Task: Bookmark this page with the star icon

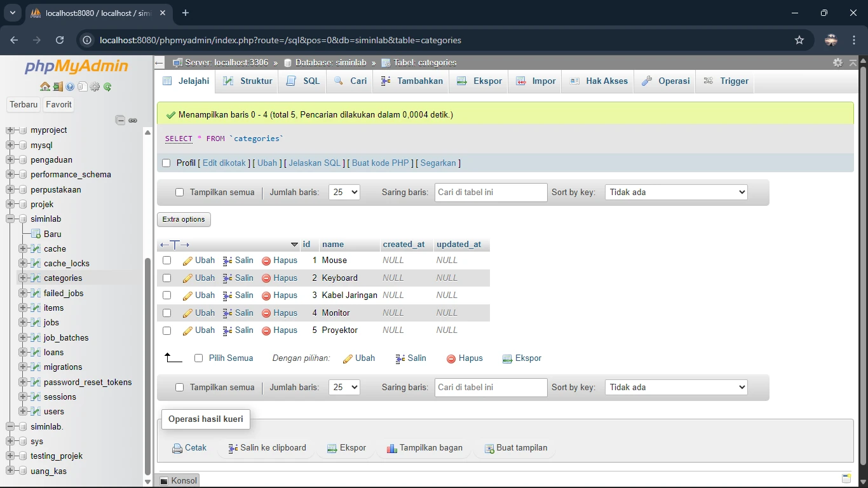Action: (799, 40)
